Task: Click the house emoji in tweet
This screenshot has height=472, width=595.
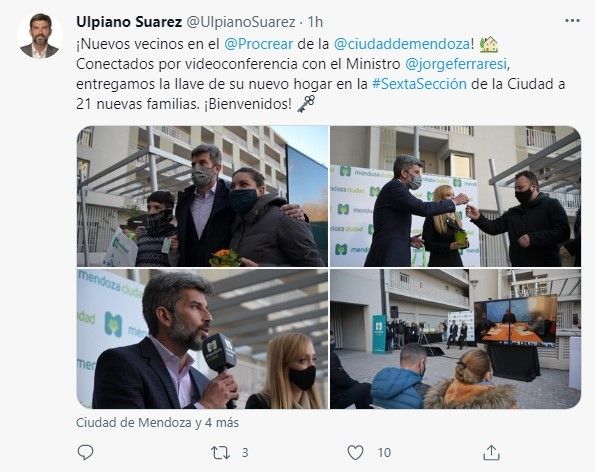Action: (489, 44)
